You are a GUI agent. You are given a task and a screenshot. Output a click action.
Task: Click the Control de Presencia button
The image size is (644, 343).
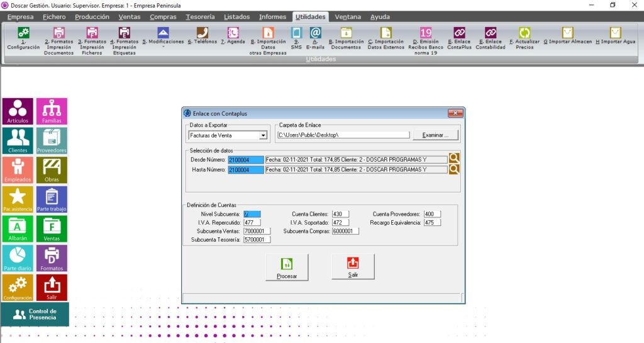35,314
